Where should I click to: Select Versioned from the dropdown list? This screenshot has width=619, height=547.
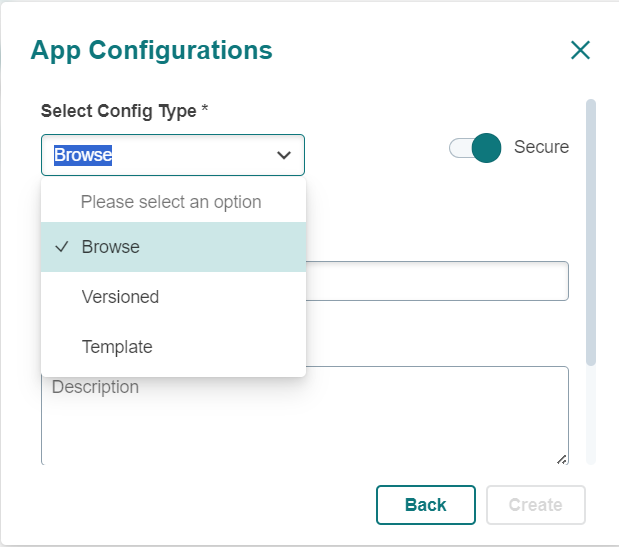point(120,297)
